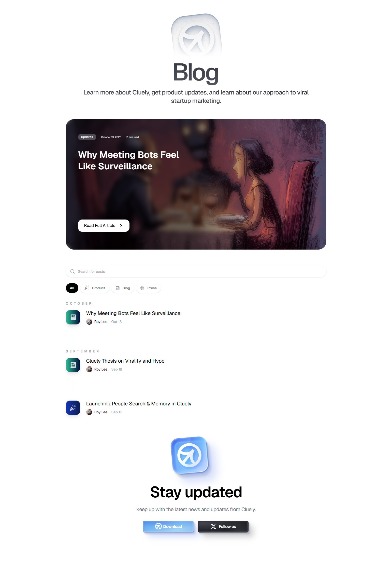Screen dimensions: 392x574
Task: Select the All filter pill
Action: click(x=72, y=288)
